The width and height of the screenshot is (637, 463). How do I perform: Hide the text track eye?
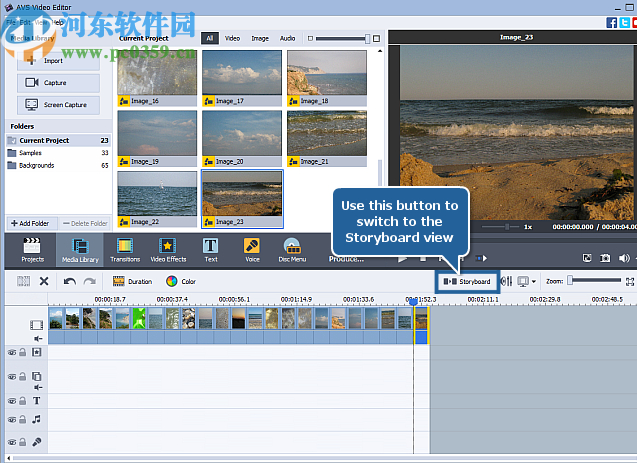point(12,401)
